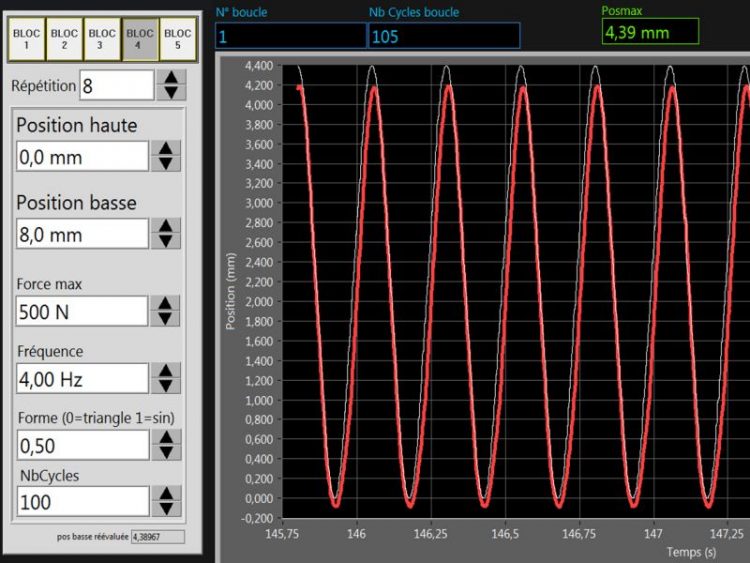The width and height of the screenshot is (750, 563).
Task: Click the Nb Cycles boucle indicator 105
Action: [x=444, y=36]
